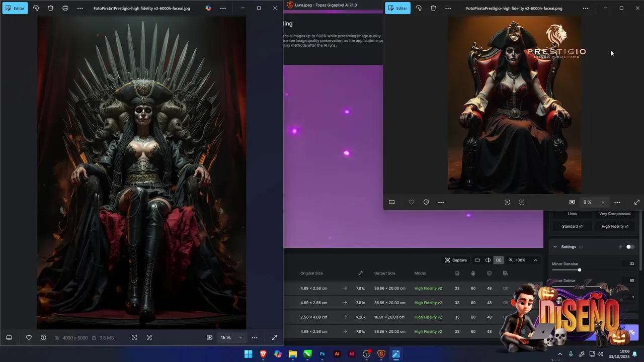Screen dimensions: 644x362
Task: Select the High Fidelity v1 model option
Action: (x=615, y=226)
